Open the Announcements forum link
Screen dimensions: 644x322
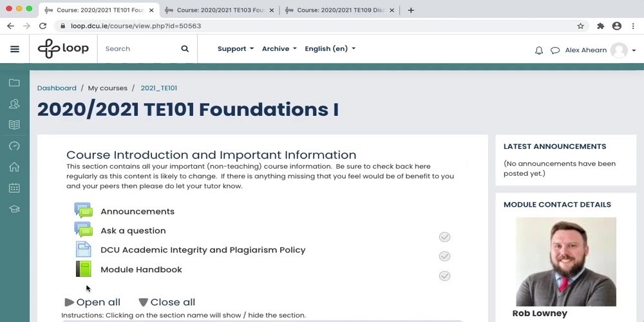coord(137,211)
